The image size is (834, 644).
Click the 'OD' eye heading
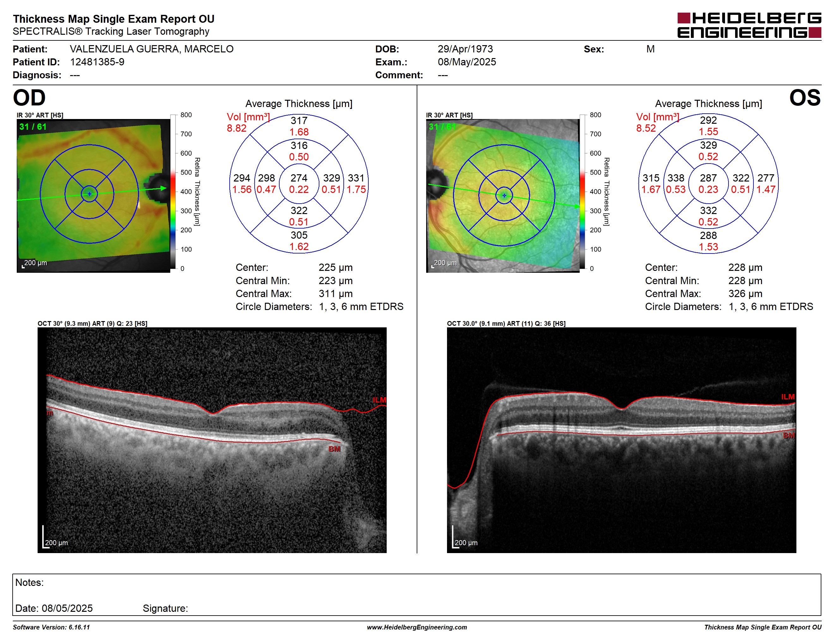tap(29, 98)
